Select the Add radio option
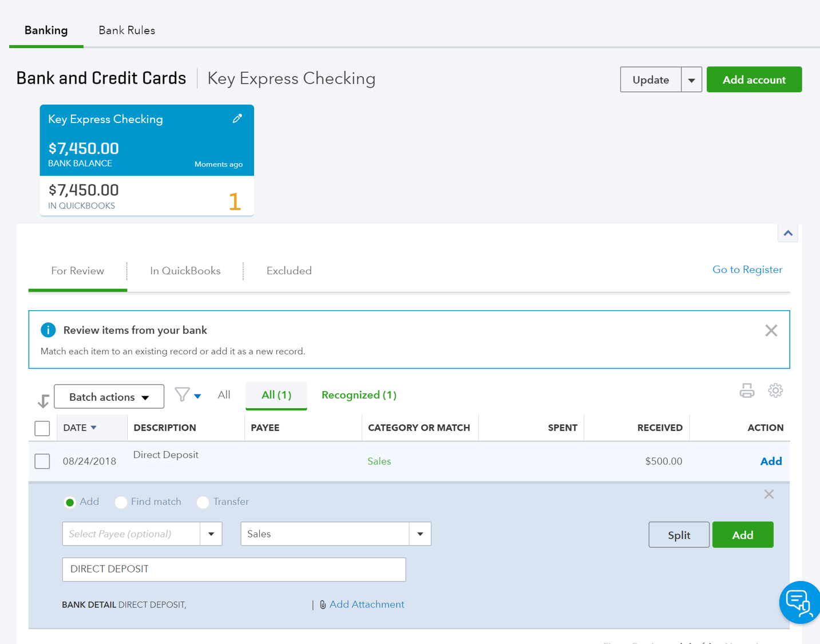This screenshot has width=820, height=644. [70, 502]
